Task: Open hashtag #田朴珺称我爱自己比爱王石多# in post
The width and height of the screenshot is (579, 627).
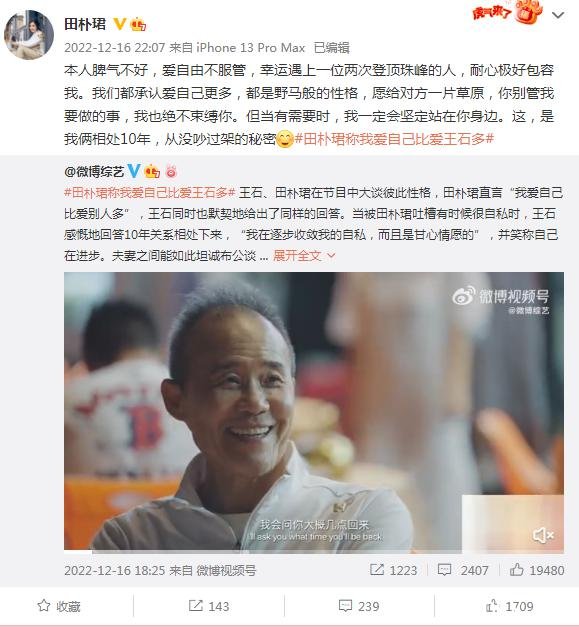Action: [394, 139]
